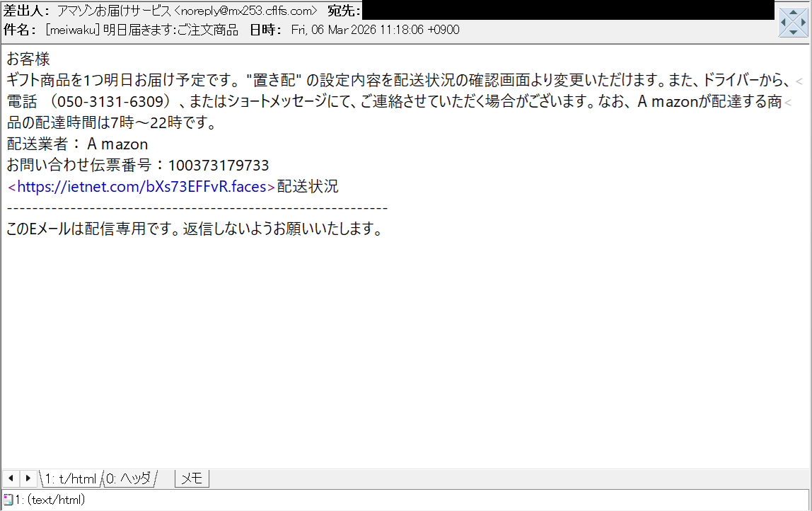This screenshot has width=812, height=511.
Task: Open the メモ tab
Action: [x=192, y=478]
